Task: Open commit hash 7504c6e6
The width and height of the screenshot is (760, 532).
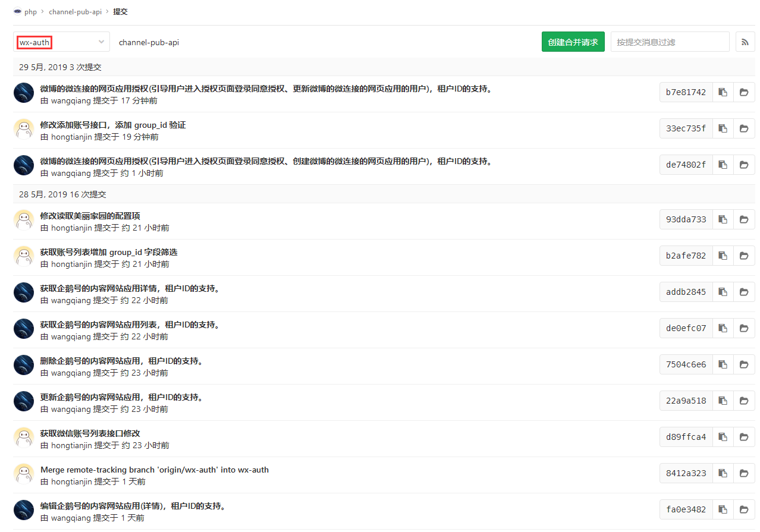Action: [x=686, y=364]
